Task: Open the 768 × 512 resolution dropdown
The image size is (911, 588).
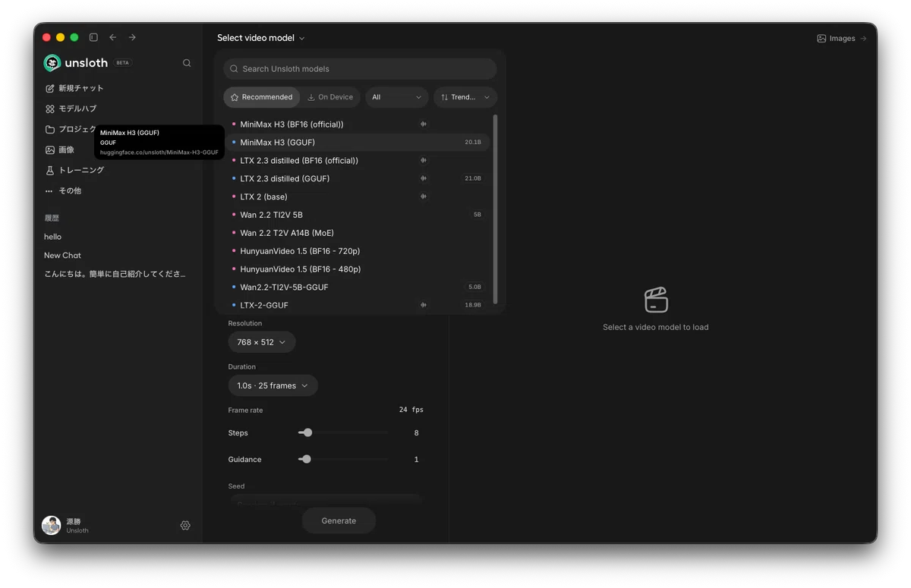Action: click(262, 342)
